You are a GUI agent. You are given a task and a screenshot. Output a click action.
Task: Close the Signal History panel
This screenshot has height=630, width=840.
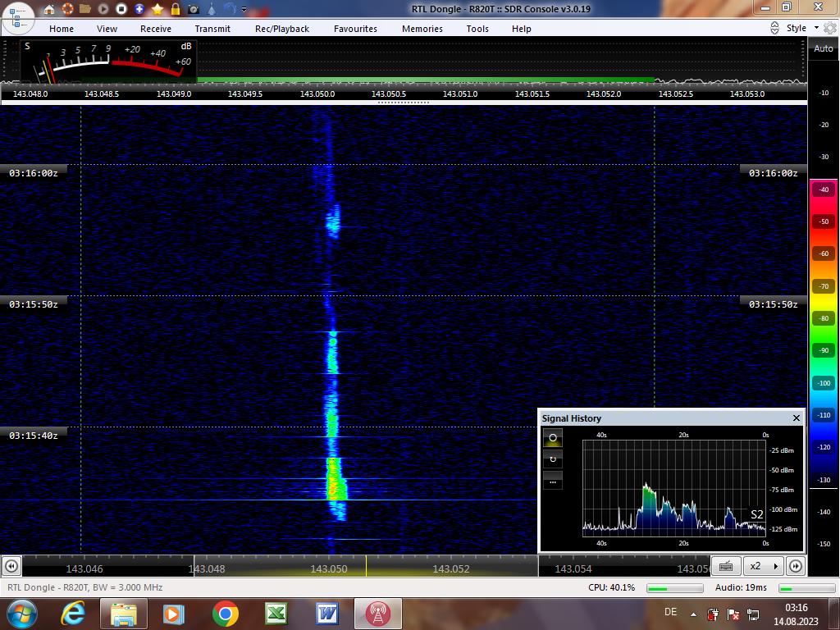pyautogui.click(x=796, y=418)
